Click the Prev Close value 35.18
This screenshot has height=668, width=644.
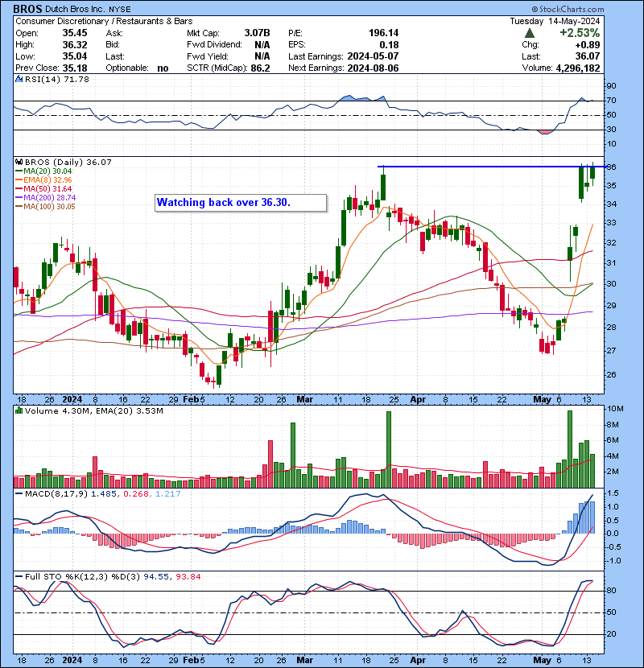(75, 68)
